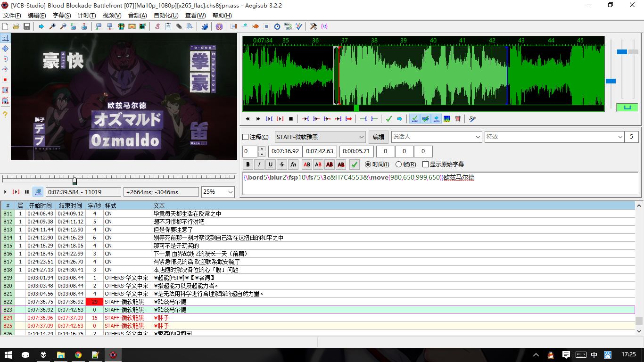Open the Properties clipboard icon
Image resolution: width=644 pixels, height=362 pixels.
point(168,26)
